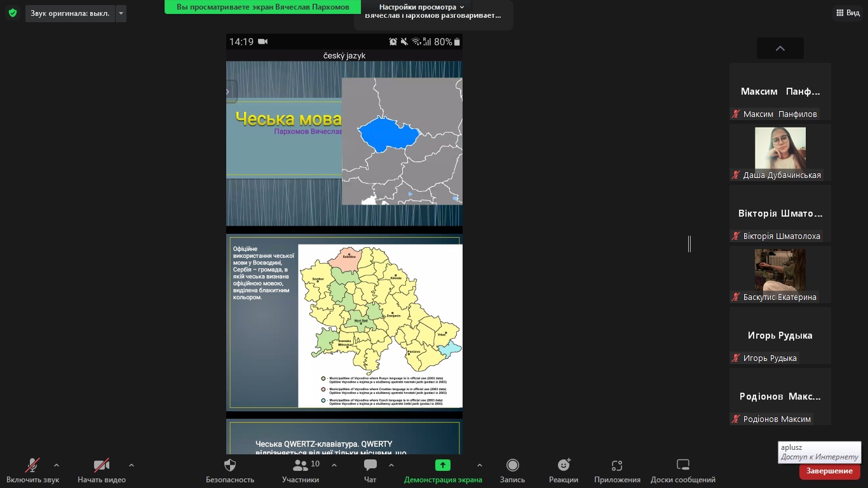The width and height of the screenshot is (868, 488).
Task: Open Настройки просмотра view options dropdown
Action: tap(422, 7)
